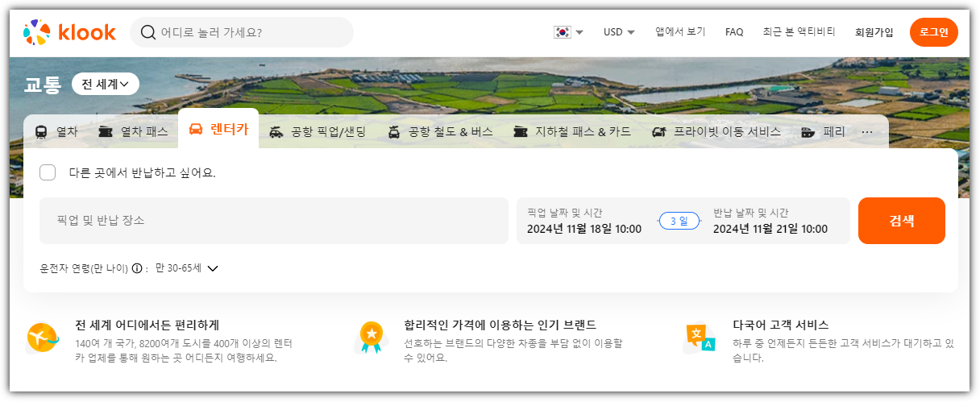Switch to the '페리' tab

[x=824, y=131]
